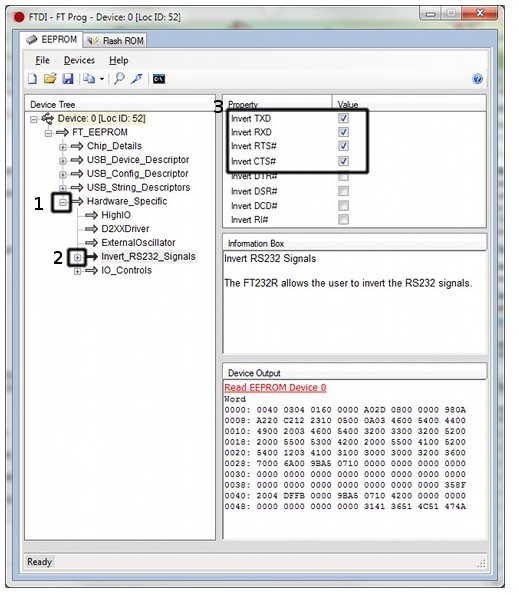Uncheck the Invert RXD checkbox
519x595 pixels.
coord(343,132)
